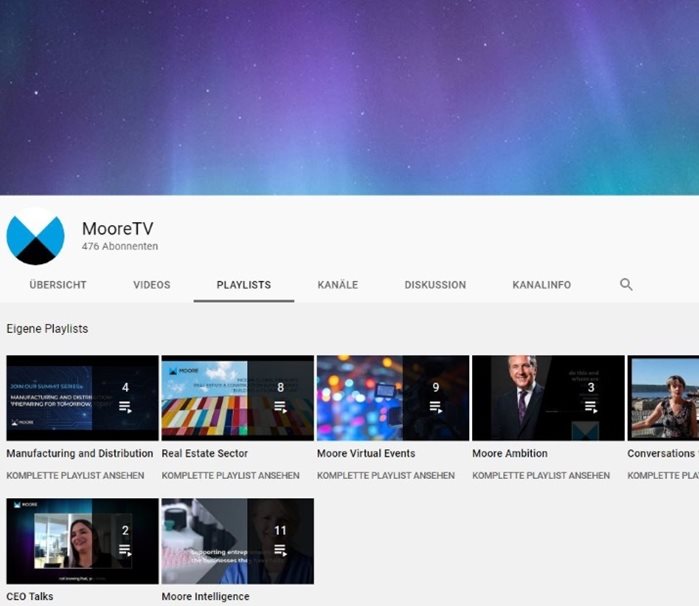This screenshot has height=606, width=699.
Task: Select the Playlists tab
Action: click(244, 284)
